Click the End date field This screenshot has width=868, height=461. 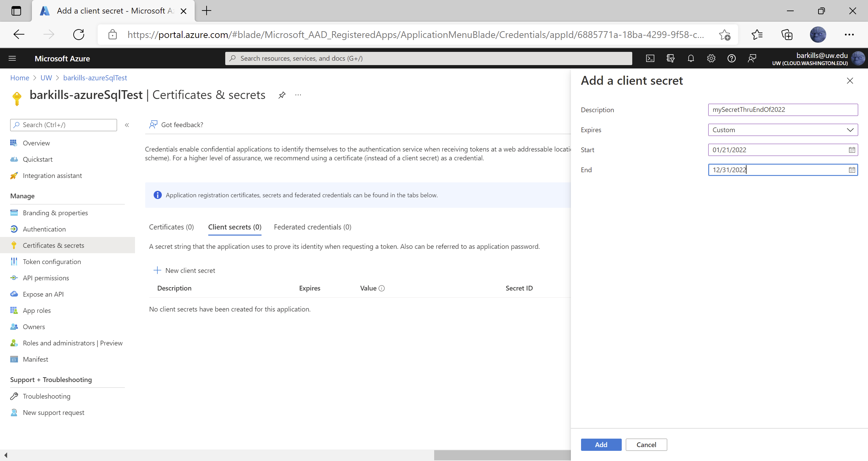[x=783, y=170]
